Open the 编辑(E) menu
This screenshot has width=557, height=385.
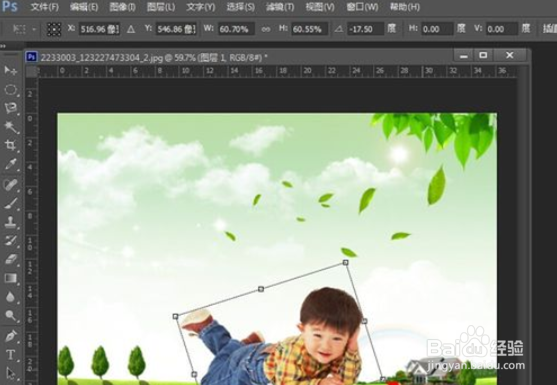click(84, 7)
